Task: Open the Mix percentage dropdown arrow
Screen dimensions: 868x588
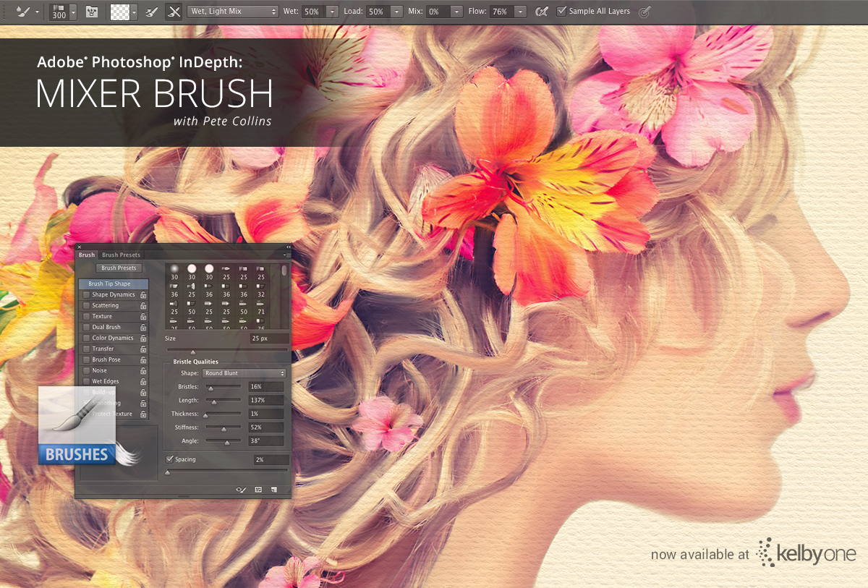Action: (x=456, y=12)
